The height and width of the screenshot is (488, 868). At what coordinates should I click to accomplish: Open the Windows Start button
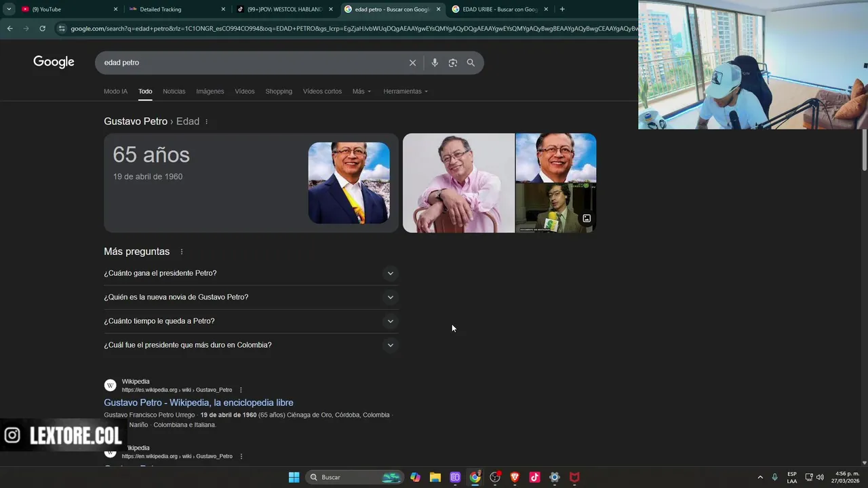(x=294, y=477)
